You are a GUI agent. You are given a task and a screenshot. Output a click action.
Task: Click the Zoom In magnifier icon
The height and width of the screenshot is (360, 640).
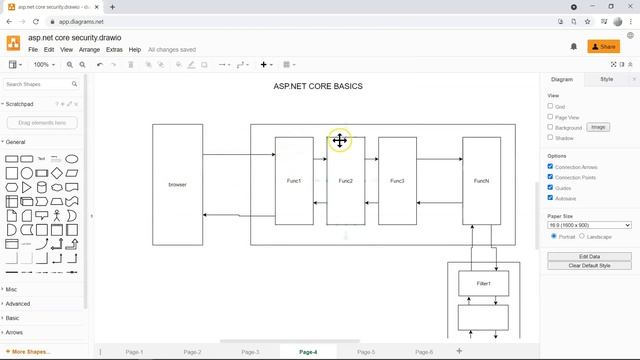point(70,64)
